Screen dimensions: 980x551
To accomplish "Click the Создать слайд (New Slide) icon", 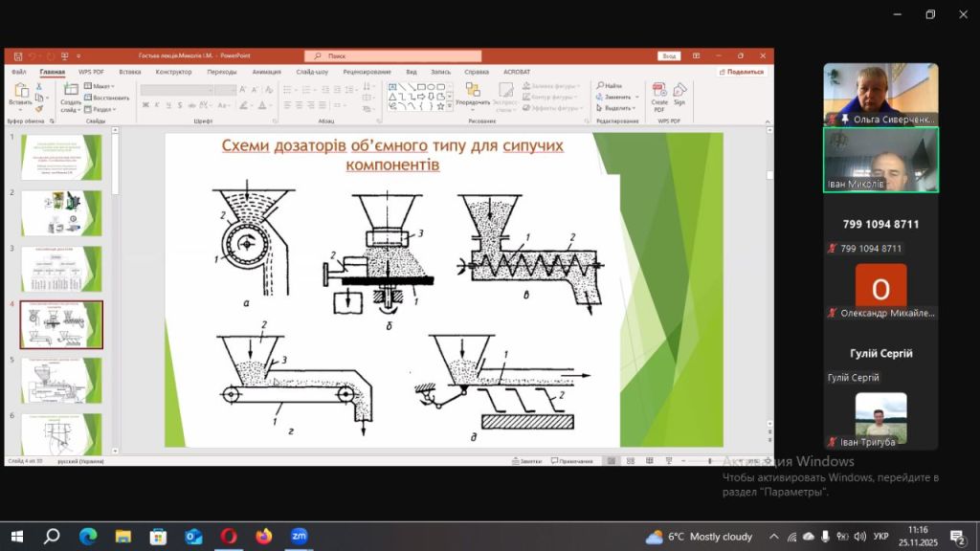I will click(x=71, y=98).
